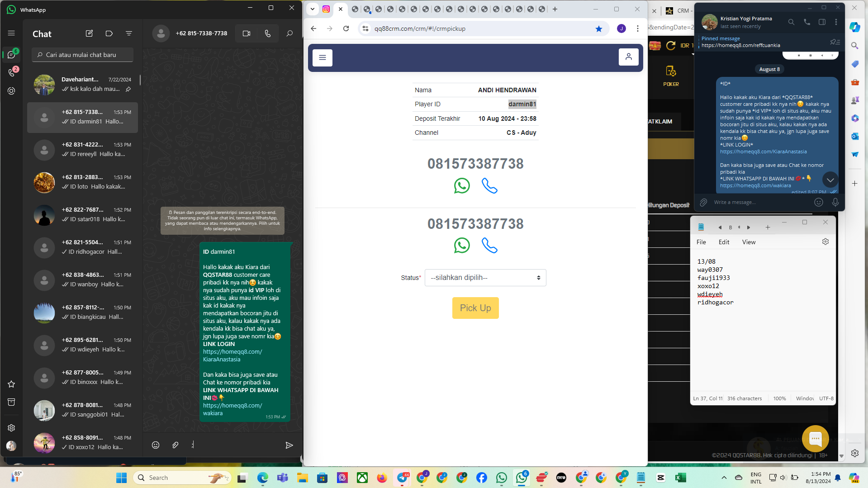Viewport: 868px width, 488px height.
Task: Open WhatsApp Calls tab in sidebar
Action: (12, 72)
